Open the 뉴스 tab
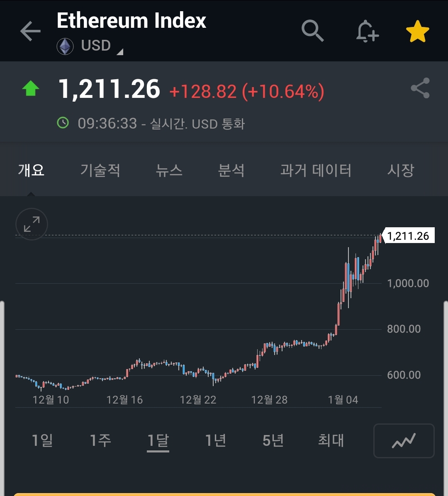448x496 pixels. [x=169, y=170]
